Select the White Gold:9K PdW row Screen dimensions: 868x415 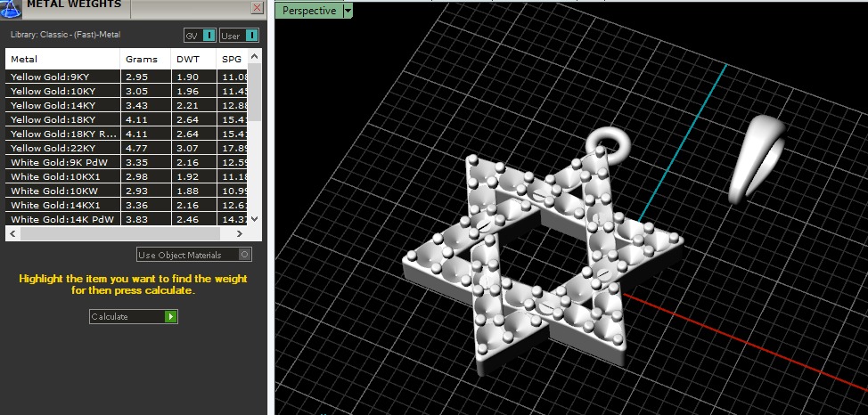tap(127, 163)
